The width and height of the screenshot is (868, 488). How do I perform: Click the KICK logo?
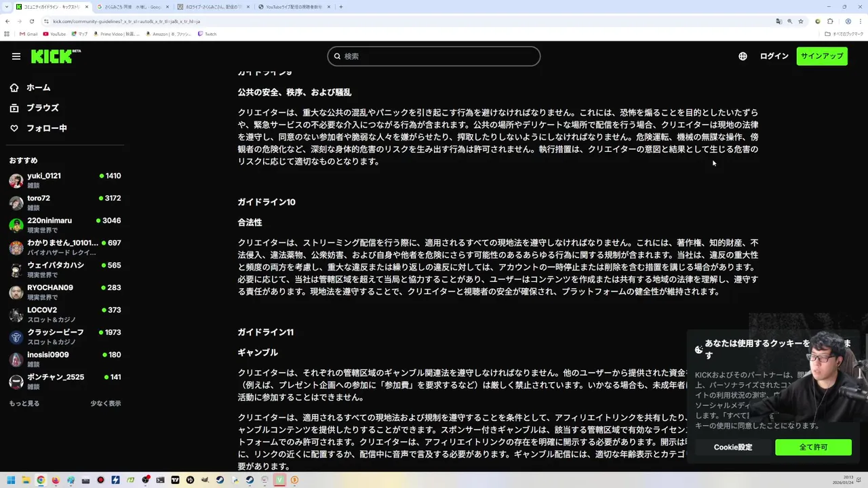click(x=56, y=56)
